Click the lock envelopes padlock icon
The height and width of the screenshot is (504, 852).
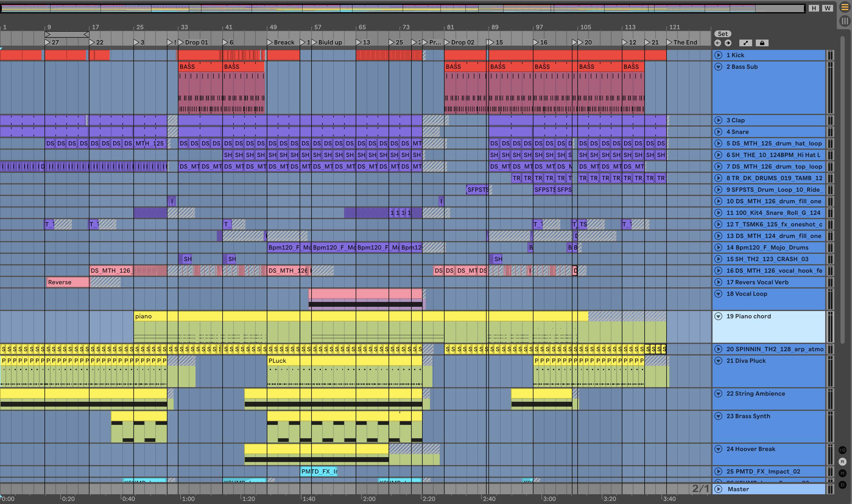[x=762, y=43]
